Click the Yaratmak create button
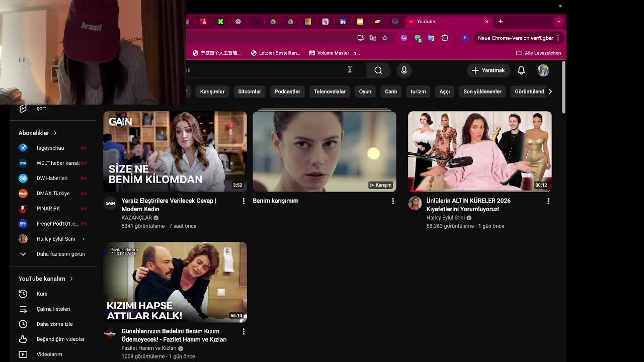Viewport: 644px width, 362px height. pyautogui.click(x=488, y=70)
